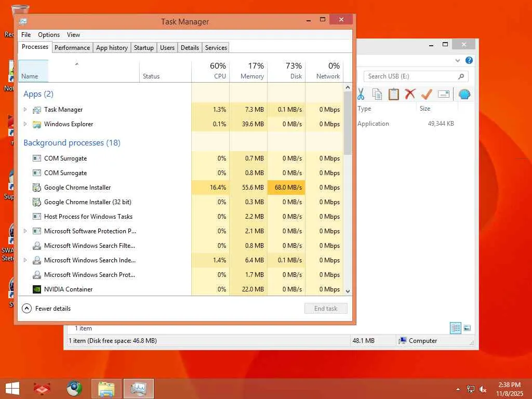532x399 pixels.
Task: Switch to the Performance tab
Action: pyautogui.click(x=72, y=48)
